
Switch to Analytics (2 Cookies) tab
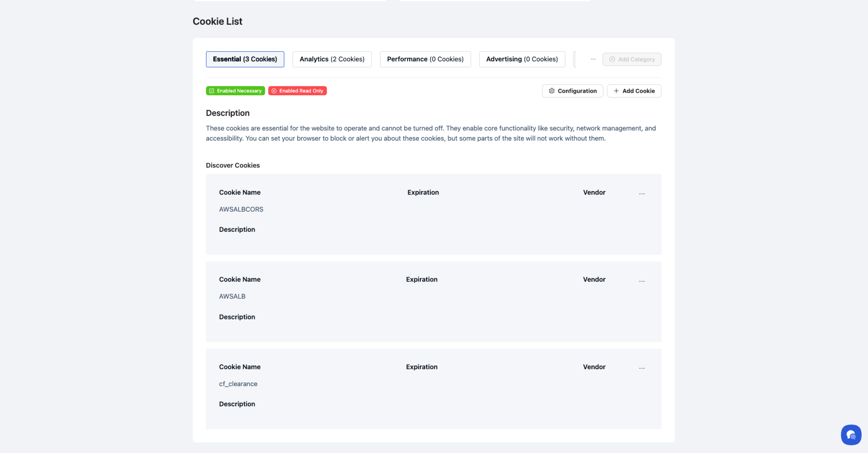point(331,59)
